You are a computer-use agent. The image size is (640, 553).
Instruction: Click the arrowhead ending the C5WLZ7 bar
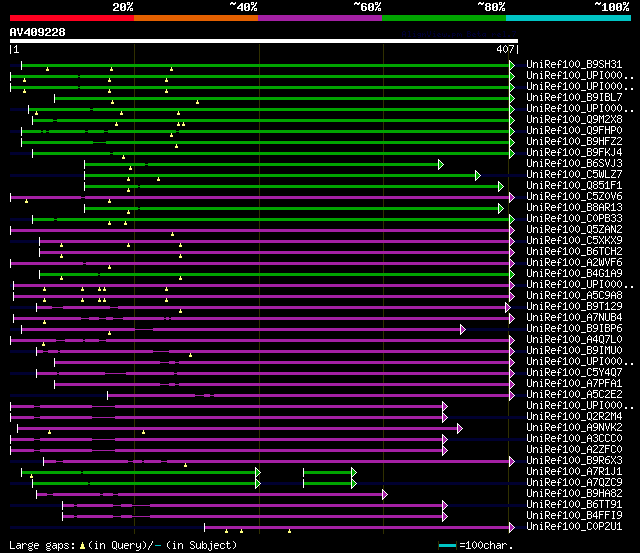pos(478,175)
